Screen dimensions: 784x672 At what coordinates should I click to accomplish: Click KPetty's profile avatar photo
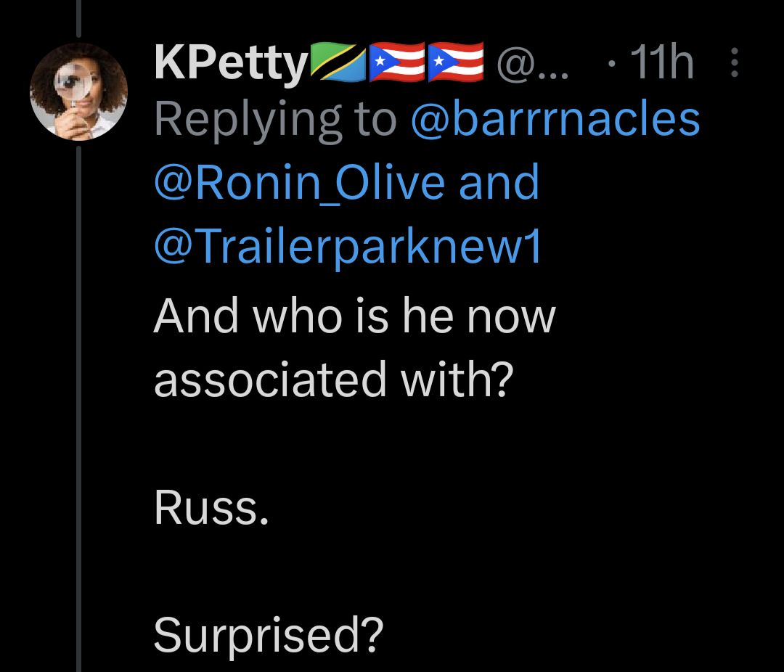click(x=78, y=91)
